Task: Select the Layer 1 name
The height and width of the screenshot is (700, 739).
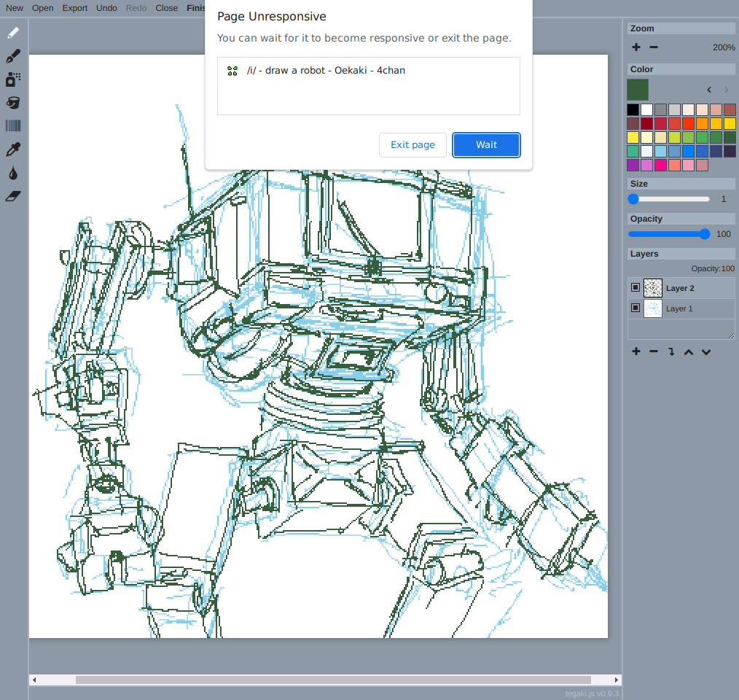Action: [679, 308]
